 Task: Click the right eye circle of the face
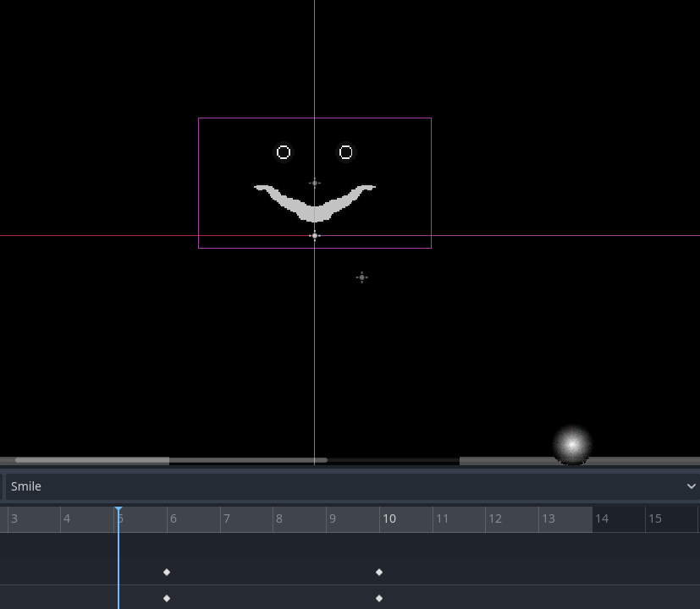[x=346, y=152]
